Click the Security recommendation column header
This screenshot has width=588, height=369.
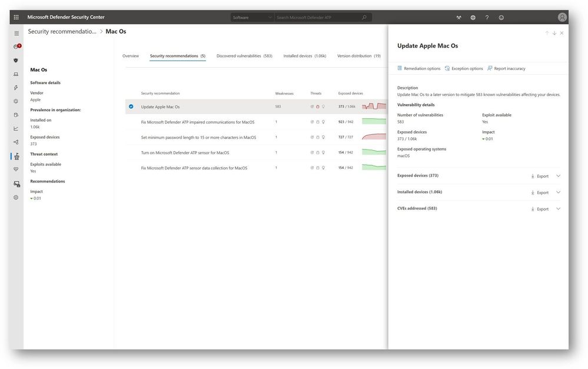(x=160, y=94)
